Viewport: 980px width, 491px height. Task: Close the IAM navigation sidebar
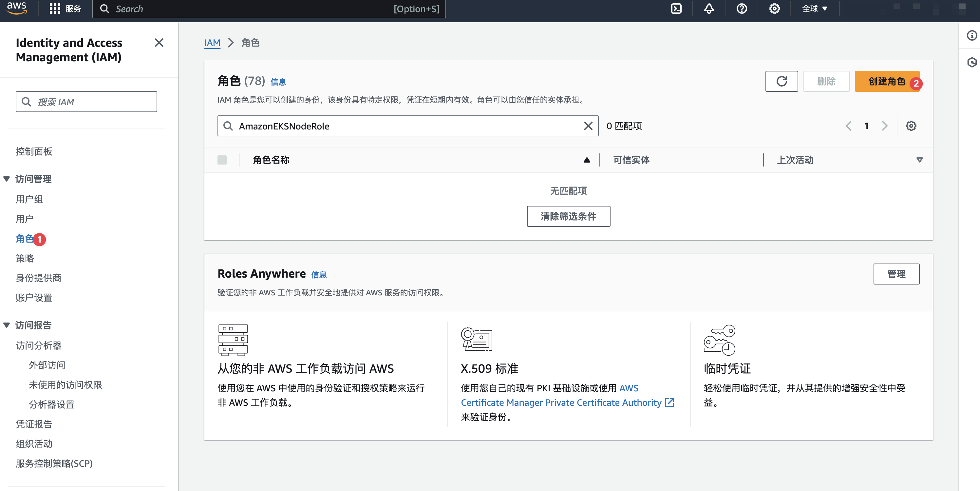tap(159, 43)
